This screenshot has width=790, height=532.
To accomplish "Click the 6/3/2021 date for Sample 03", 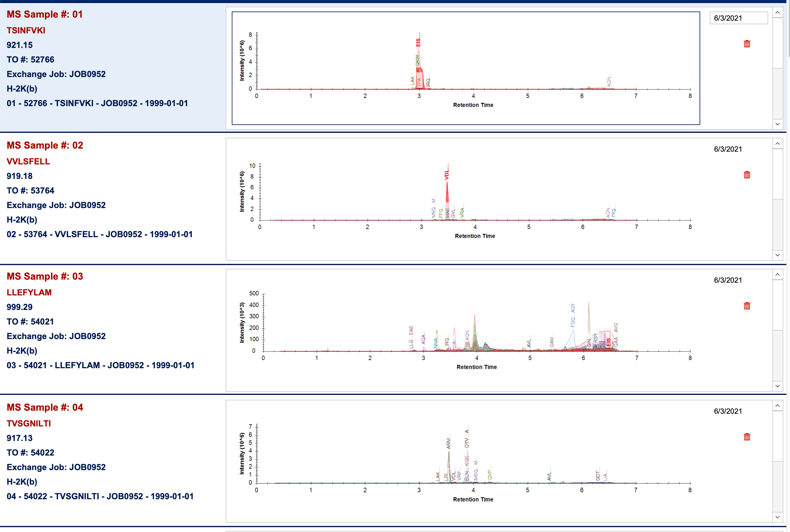I will pos(728,280).
